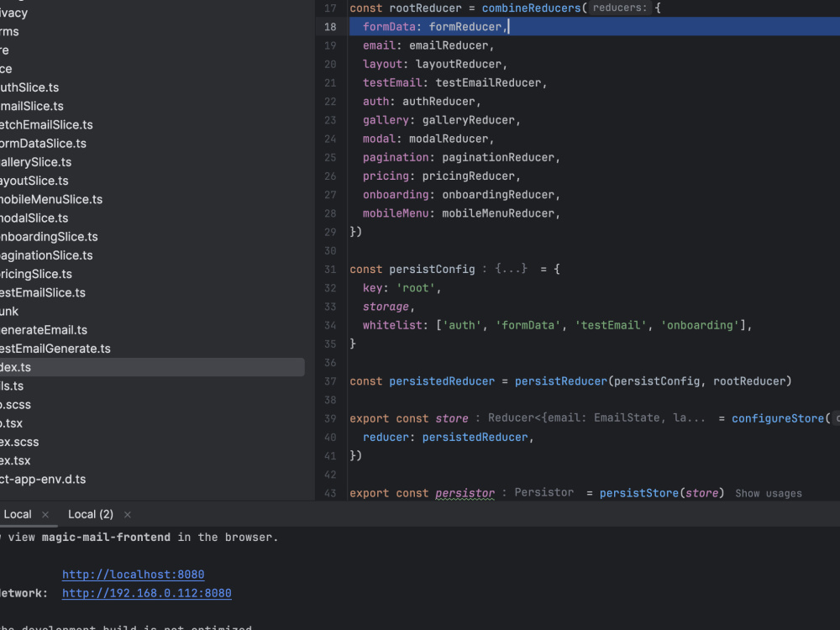Click testEmailReducer on line 21

pyautogui.click(x=488, y=83)
